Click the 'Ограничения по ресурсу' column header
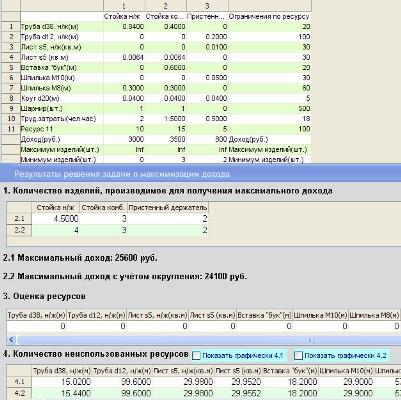 tap(269, 16)
